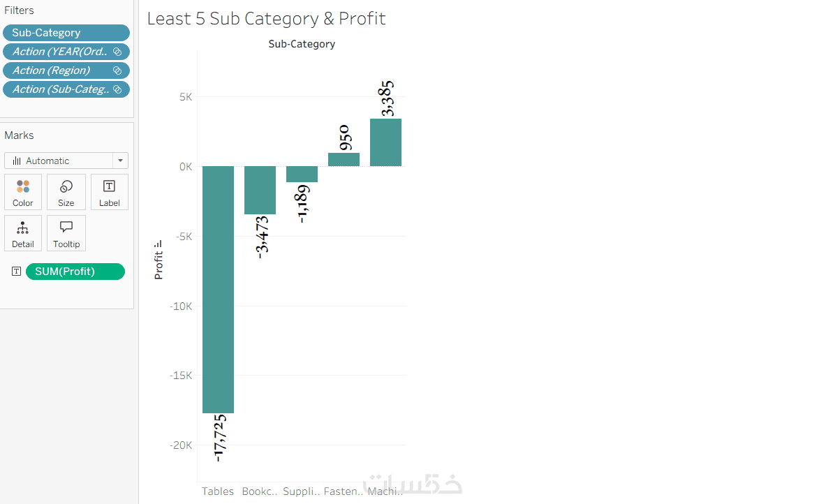Click the Machines bar labeled 3,385
826x504 pixels.
coord(385,142)
